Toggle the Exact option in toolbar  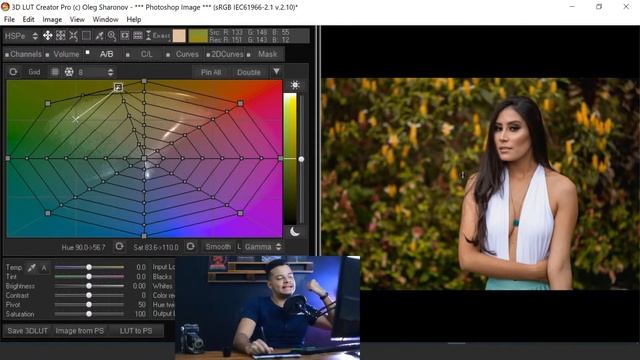tap(161, 36)
